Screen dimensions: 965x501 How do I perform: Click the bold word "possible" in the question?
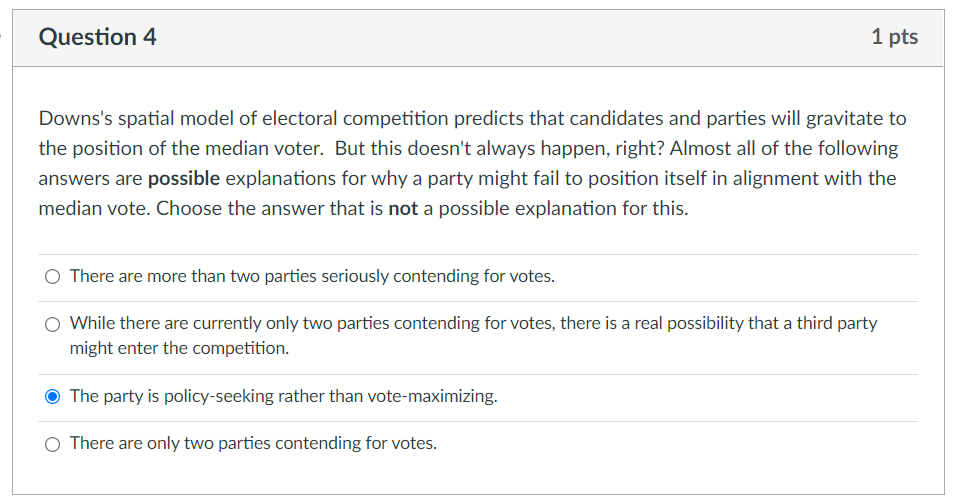pos(183,179)
